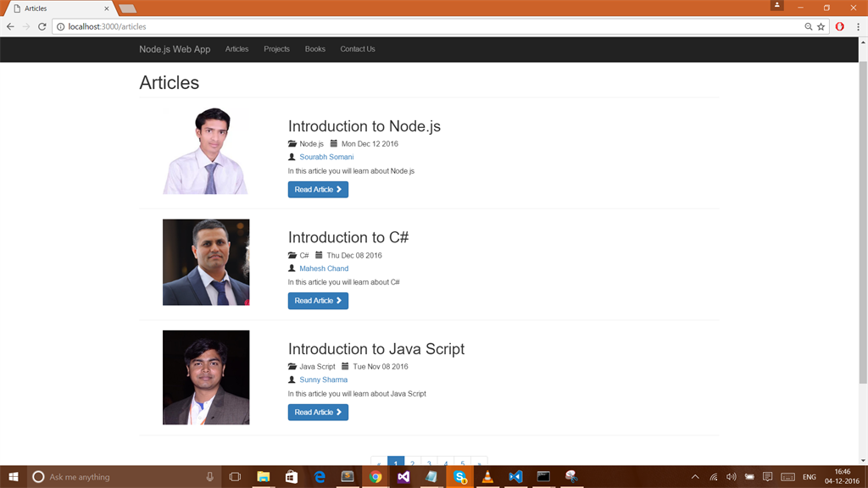The height and width of the screenshot is (488, 868).
Task: Click author link Sourabh Somani
Action: [x=326, y=157]
